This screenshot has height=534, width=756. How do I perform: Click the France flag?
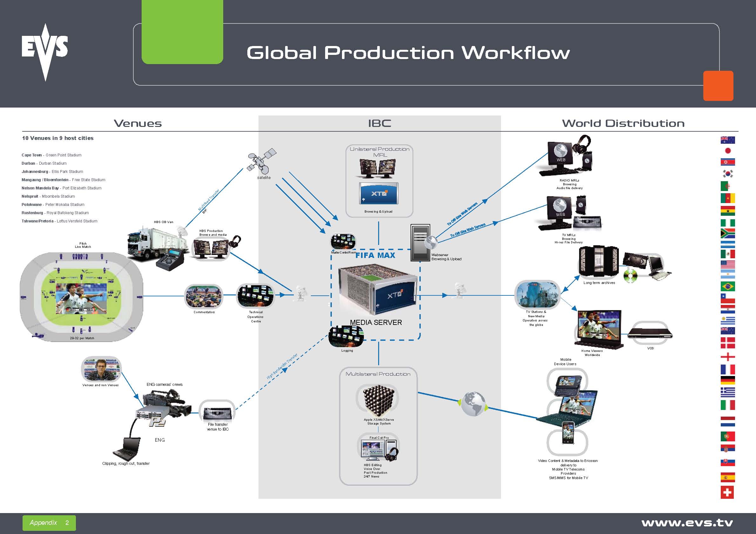(x=728, y=369)
